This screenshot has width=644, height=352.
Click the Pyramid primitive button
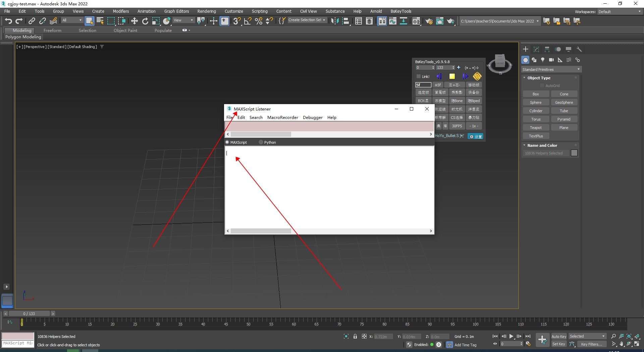pos(564,119)
